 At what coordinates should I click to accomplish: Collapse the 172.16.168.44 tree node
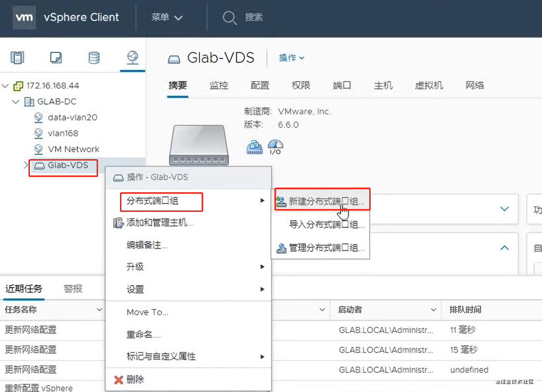point(5,86)
